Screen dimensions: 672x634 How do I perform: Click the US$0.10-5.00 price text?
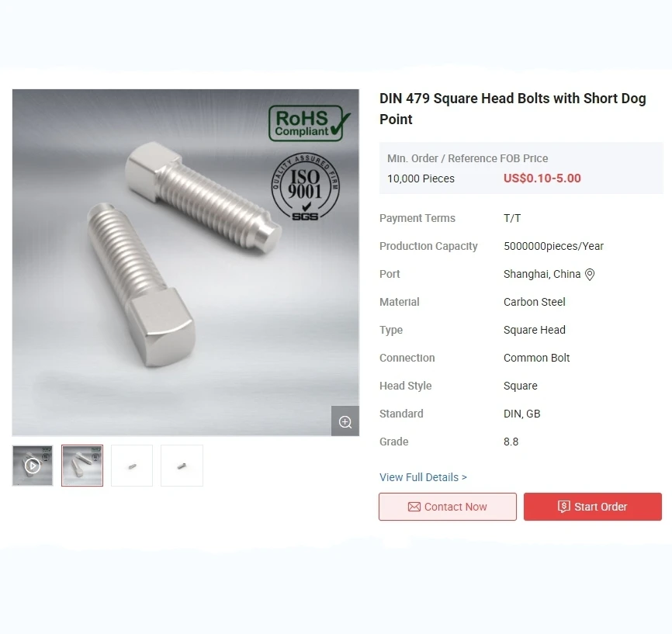pos(542,178)
